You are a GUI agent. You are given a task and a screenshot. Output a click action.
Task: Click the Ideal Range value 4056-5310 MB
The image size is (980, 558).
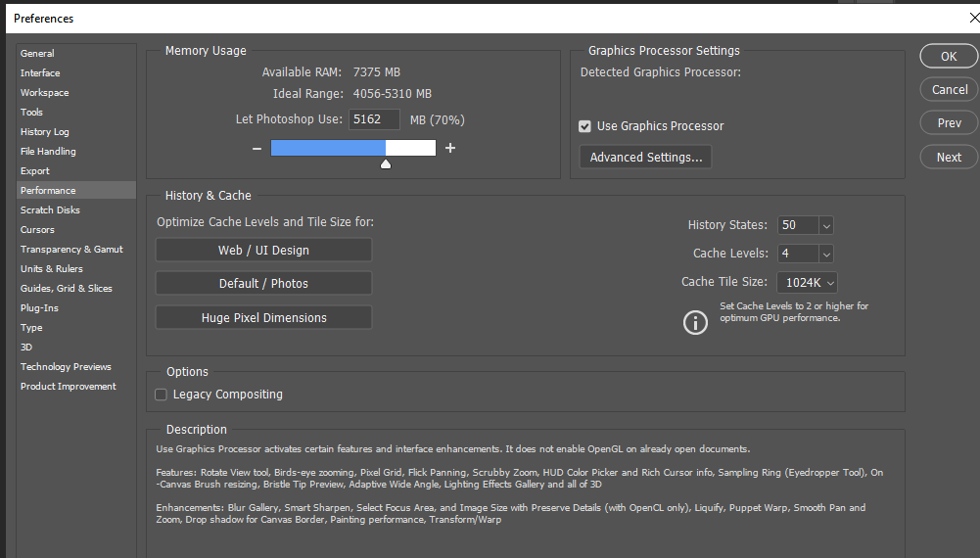pos(393,94)
